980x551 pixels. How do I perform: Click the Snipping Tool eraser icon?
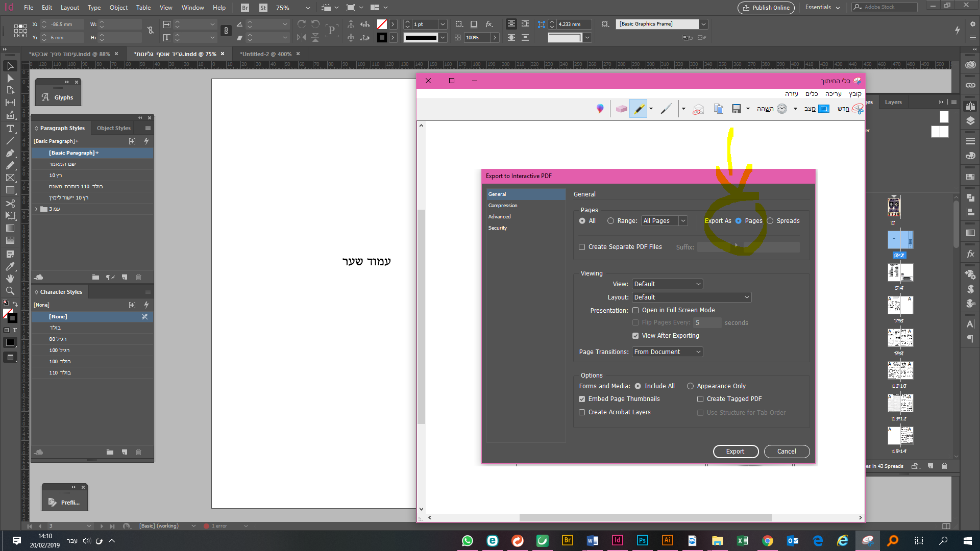click(x=621, y=109)
